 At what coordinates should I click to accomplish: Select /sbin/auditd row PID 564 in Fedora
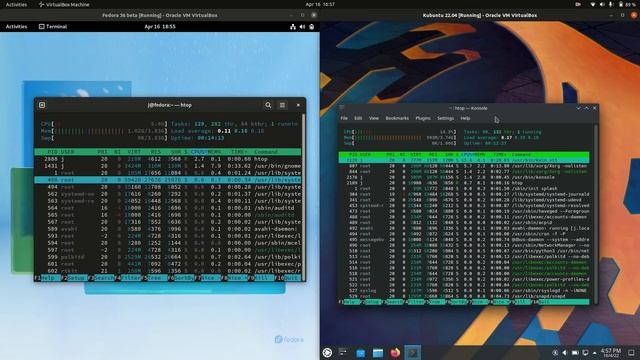(168, 208)
